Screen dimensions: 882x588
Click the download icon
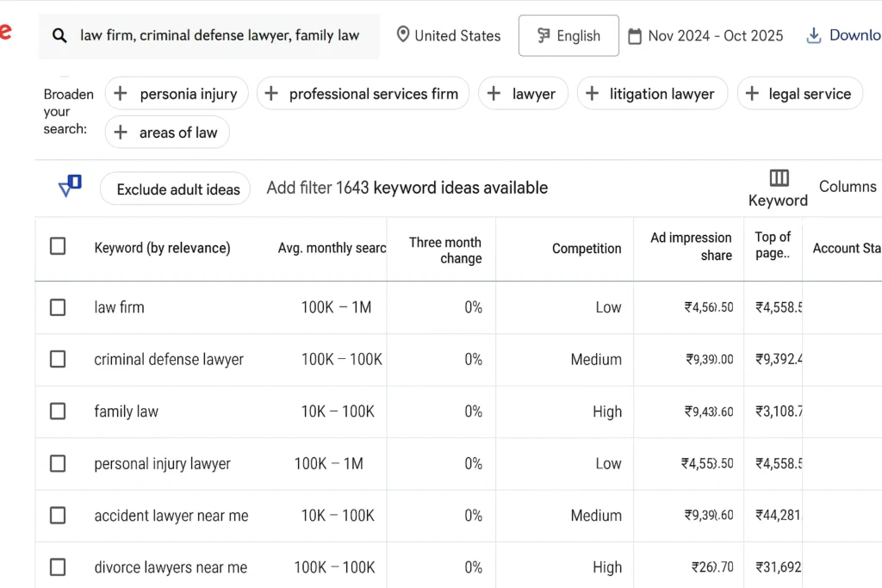tap(813, 35)
